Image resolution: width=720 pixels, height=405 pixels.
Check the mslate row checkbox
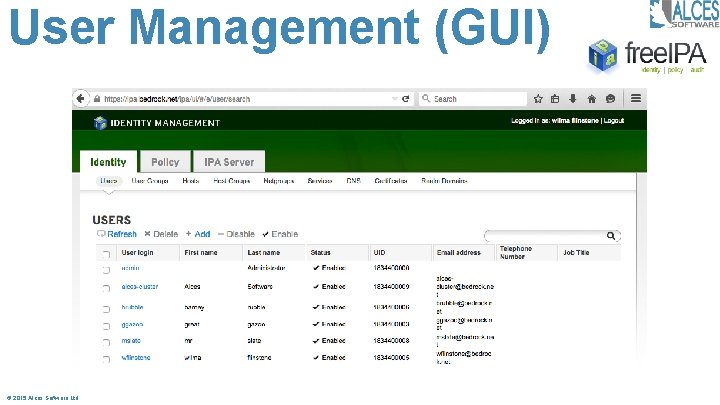point(106,342)
